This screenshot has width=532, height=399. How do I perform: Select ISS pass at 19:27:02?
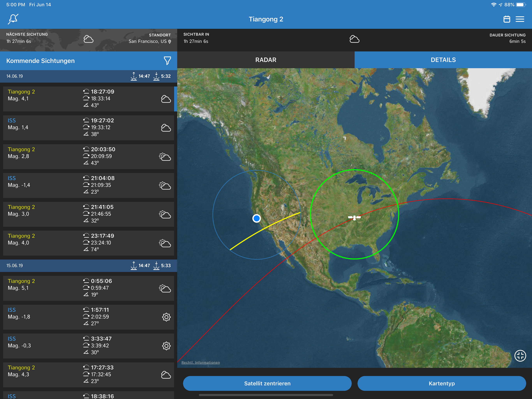89,128
